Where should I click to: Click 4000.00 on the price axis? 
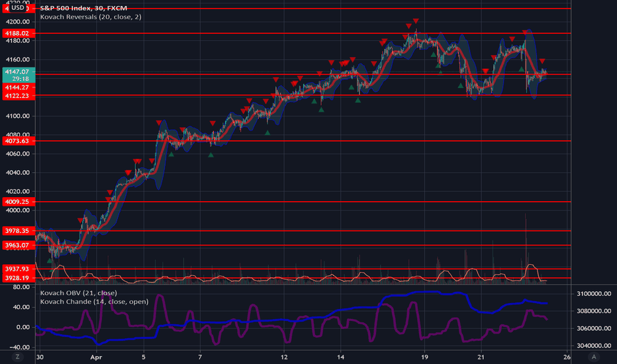18,210
